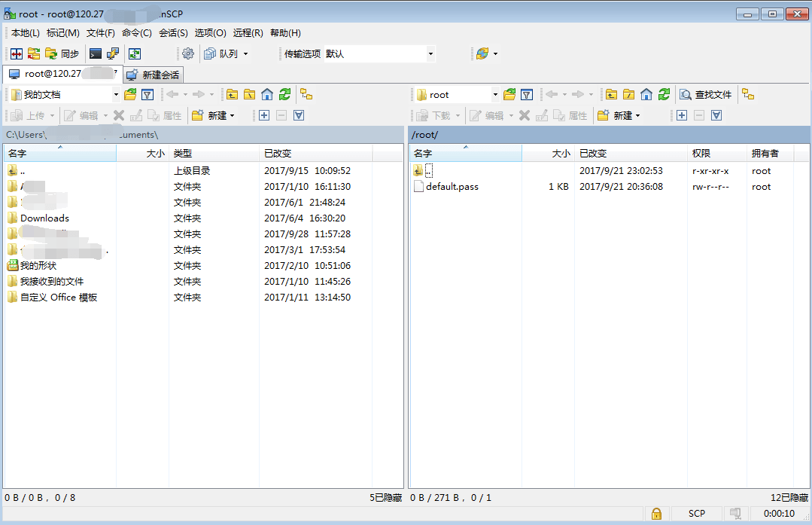Viewport: 812px width, 525px height.
Task: Open the 命令(C) menu
Action: [137, 33]
